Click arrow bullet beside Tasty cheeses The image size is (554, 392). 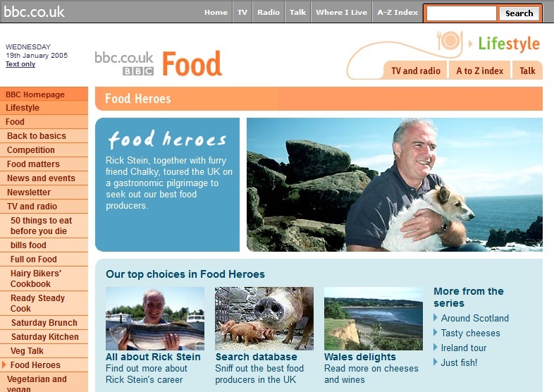pos(436,333)
